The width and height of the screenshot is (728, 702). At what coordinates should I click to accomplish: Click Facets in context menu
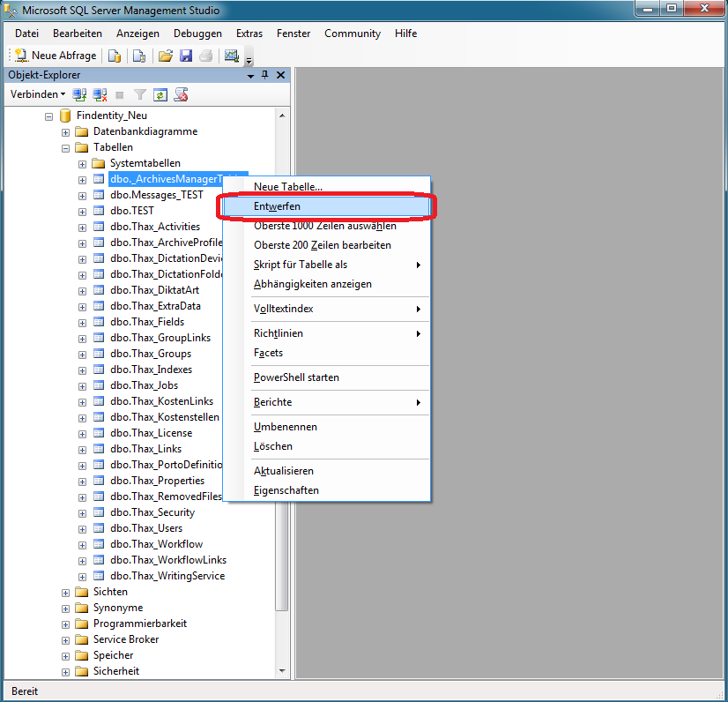coord(327,353)
